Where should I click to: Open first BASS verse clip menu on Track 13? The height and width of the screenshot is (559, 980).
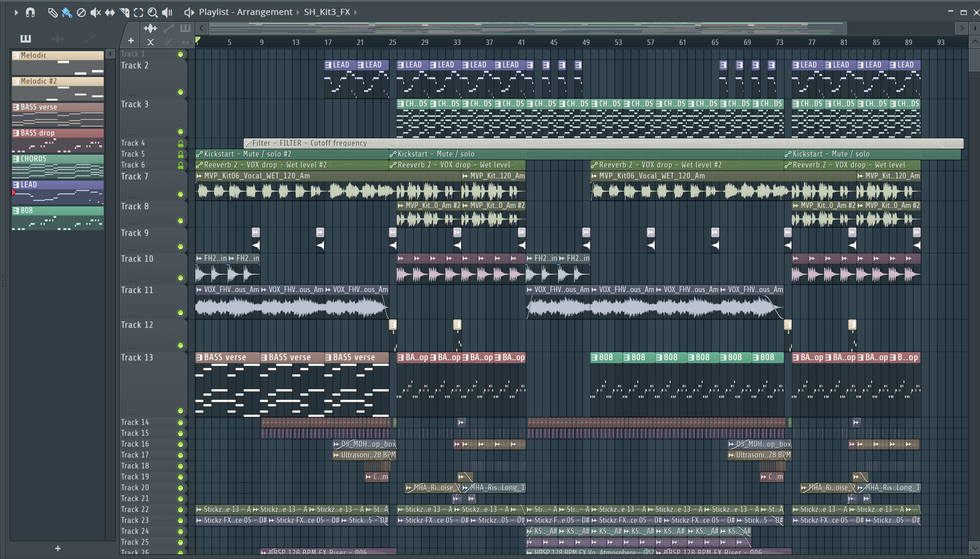coord(199,357)
